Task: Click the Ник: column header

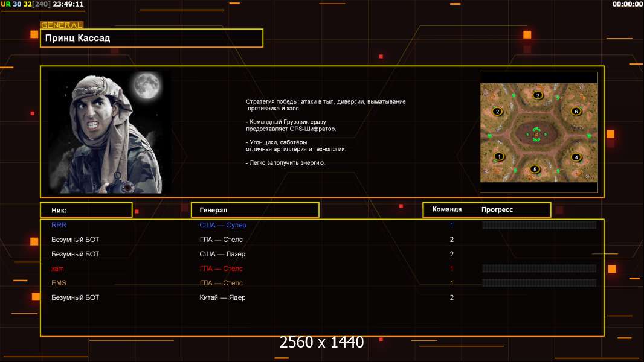Action: pyautogui.click(x=86, y=210)
